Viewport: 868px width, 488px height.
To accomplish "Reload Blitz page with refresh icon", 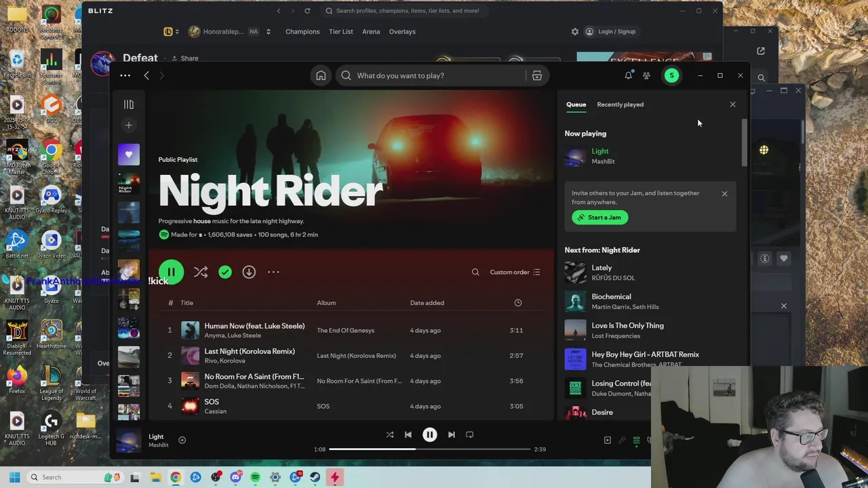I will (x=307, y=11).
